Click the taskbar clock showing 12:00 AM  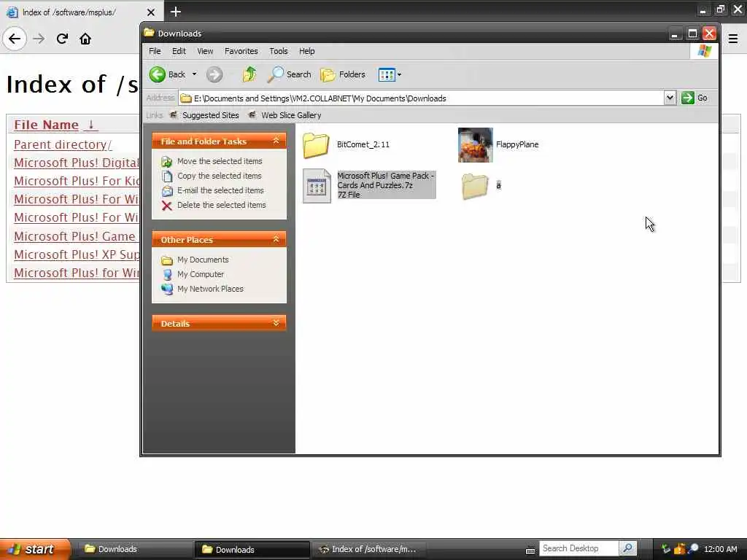(720, 549)
